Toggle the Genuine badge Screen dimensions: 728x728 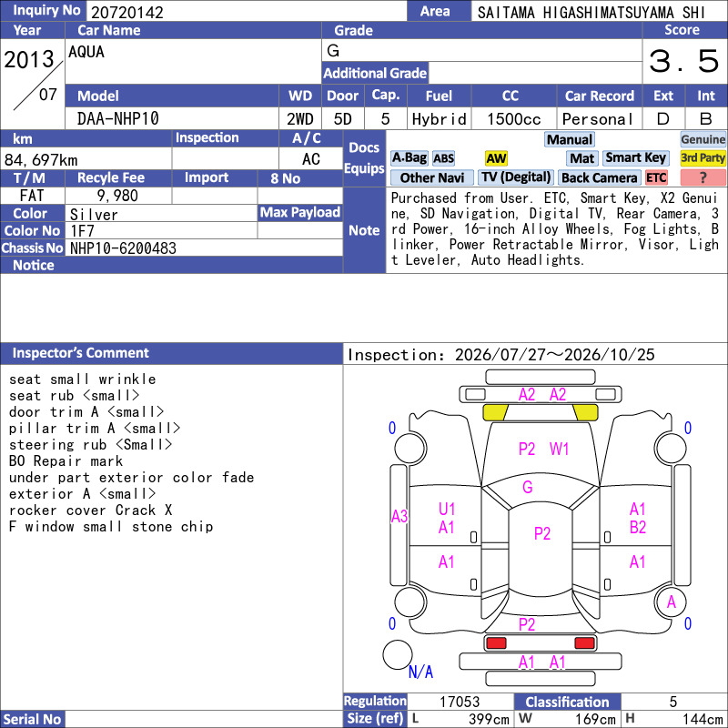tap(703, 139)
